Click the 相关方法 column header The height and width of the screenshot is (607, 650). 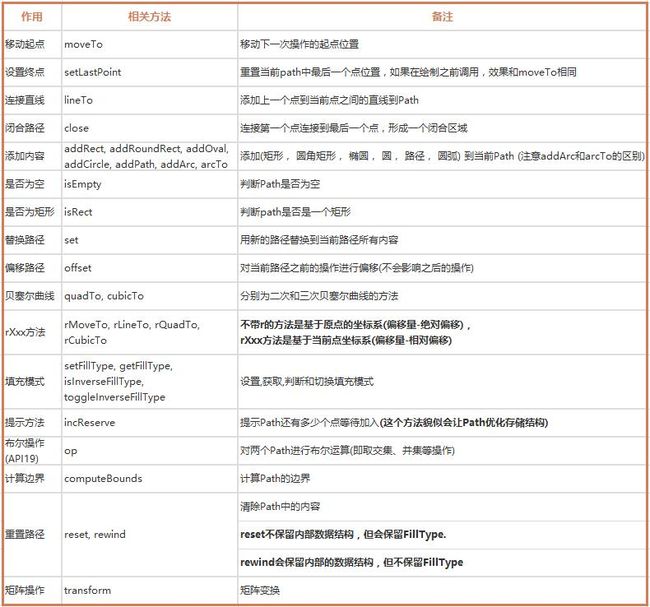pyautogui.click(x=149, y=17)
